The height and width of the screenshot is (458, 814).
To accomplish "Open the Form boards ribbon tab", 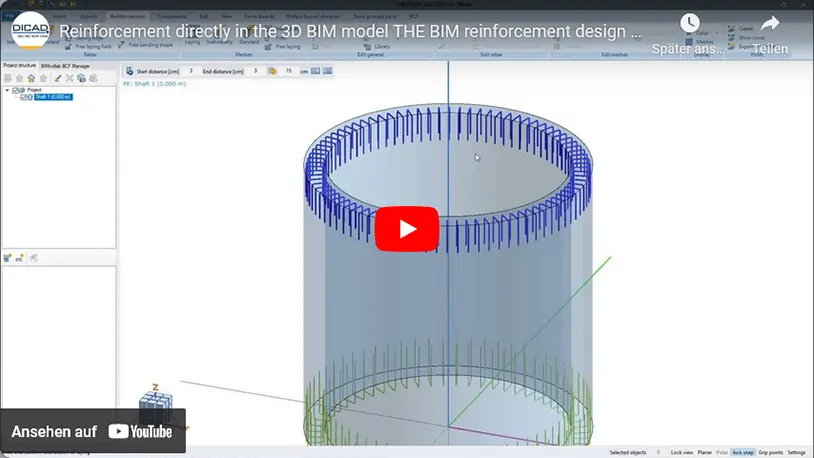I will coord(259,17).
